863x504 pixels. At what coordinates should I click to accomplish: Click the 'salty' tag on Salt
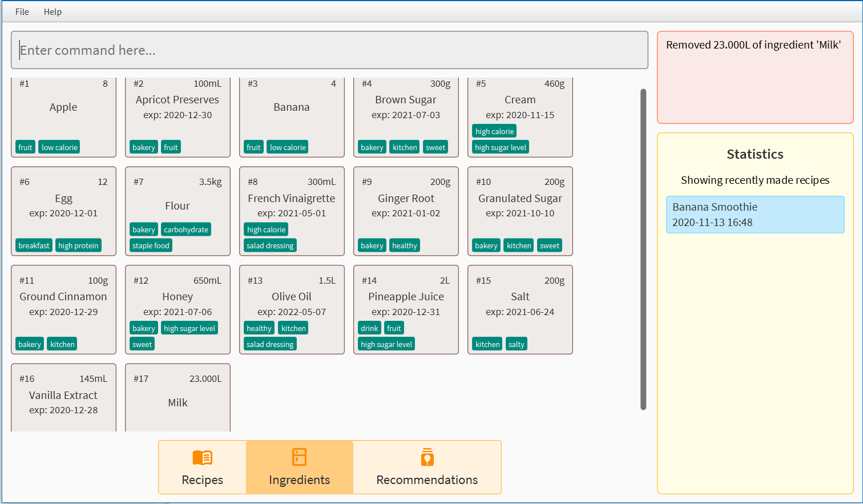[x=516, y=344]
